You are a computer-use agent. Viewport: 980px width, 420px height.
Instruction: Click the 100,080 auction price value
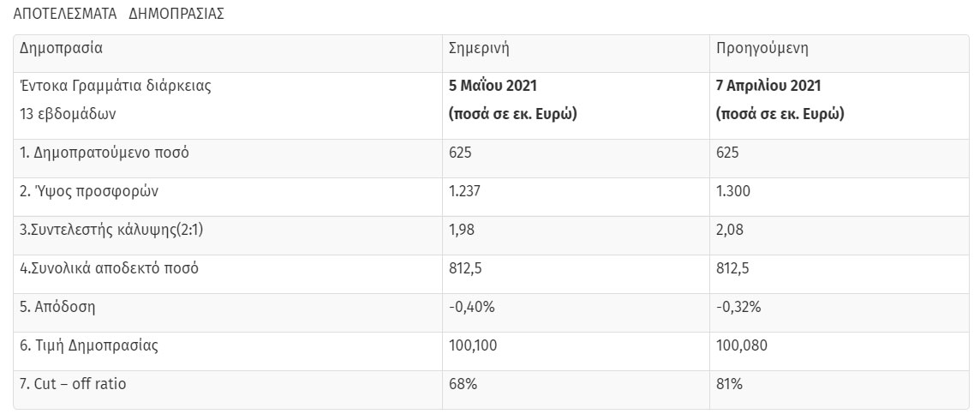click(741, 345)
